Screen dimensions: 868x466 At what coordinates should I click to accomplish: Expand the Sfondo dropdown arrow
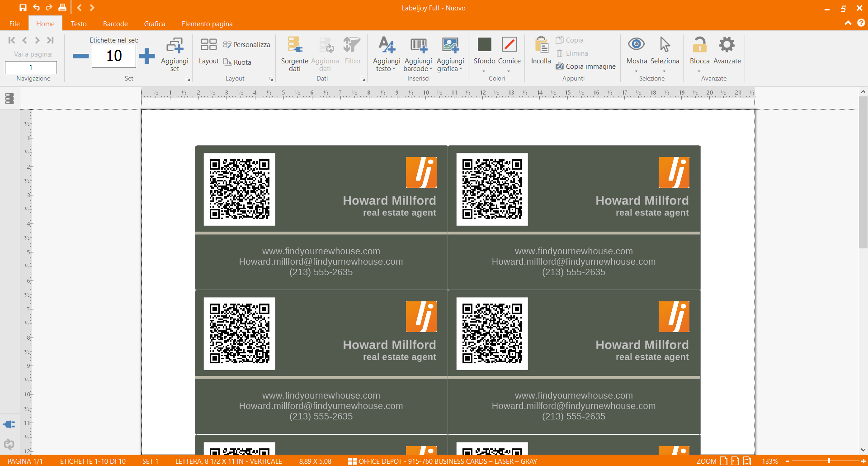pos(484,71)
